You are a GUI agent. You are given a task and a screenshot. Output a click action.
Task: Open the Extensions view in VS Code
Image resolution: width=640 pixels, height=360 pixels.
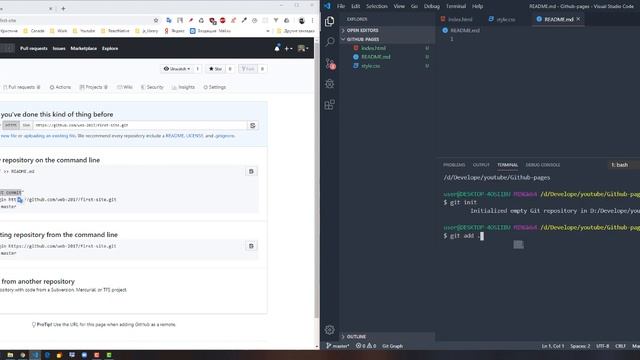(329, 104)
